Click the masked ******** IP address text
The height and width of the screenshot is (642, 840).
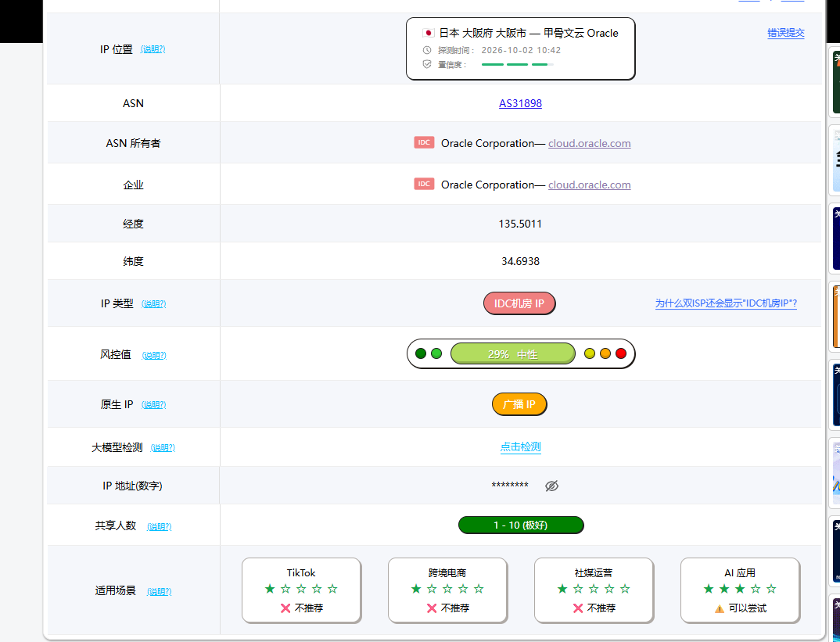(510, 485)
